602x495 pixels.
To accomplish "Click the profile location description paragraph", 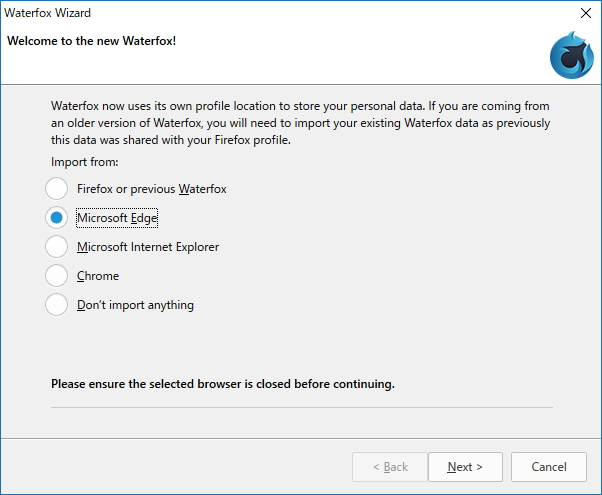I will point(300,122).
